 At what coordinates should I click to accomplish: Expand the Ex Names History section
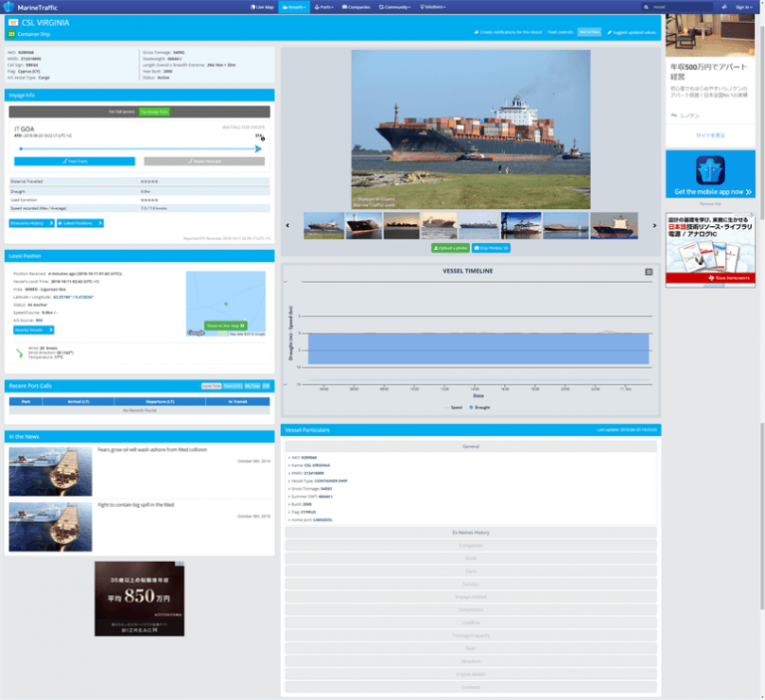[x=471, y=533]
